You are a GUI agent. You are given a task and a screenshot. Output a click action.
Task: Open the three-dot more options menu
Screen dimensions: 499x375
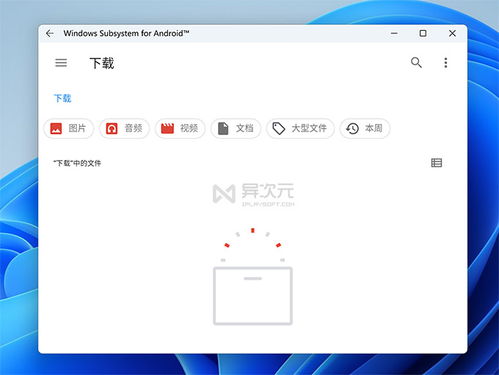446,63
